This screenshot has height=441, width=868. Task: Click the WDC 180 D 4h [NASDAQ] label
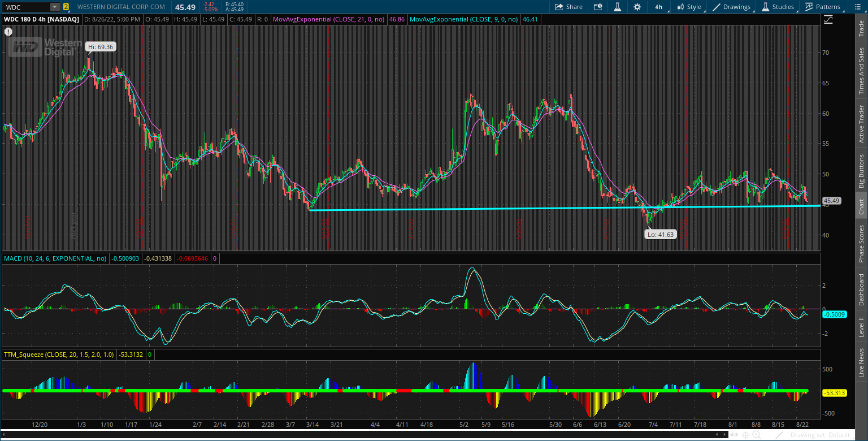point(42,19)
